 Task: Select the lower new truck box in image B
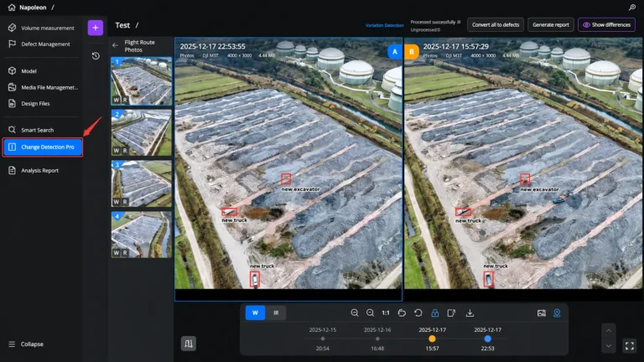pyautogui.click(x=488, y=279)
